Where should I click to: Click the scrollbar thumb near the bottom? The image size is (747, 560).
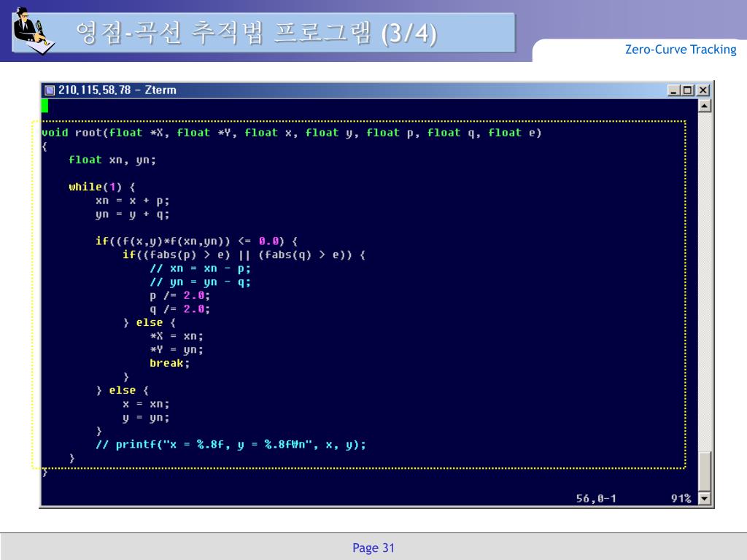point(705,472)
